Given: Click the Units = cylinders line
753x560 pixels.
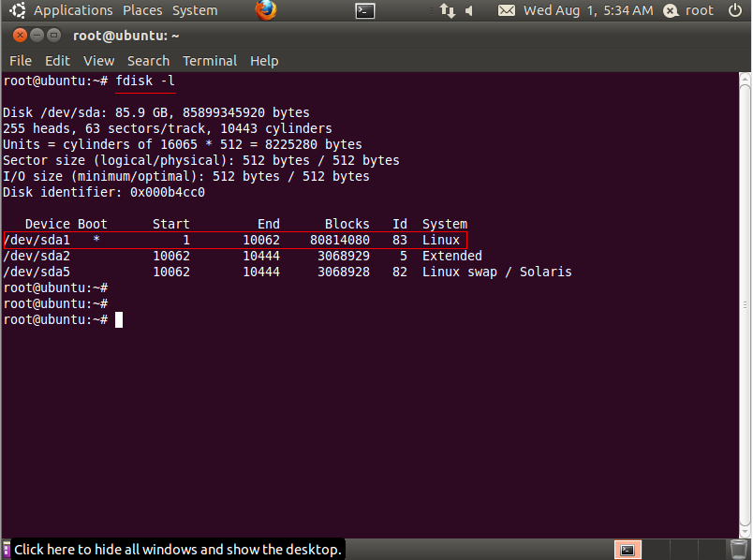Looking at the screenshot, I should point(183,144).
